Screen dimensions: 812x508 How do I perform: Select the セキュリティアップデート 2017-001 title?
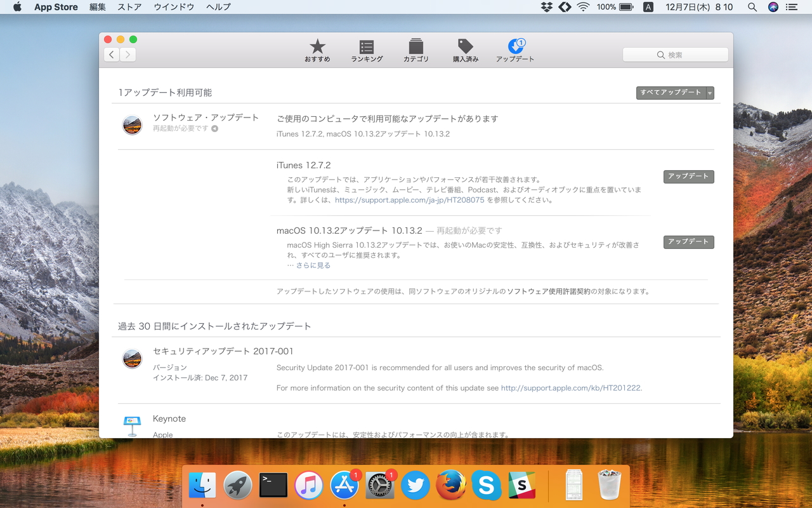pyautogui.click(x=223, y=351)
